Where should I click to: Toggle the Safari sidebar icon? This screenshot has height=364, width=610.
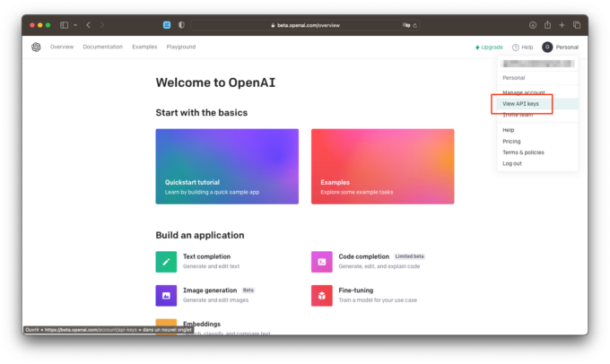(65, 25)
